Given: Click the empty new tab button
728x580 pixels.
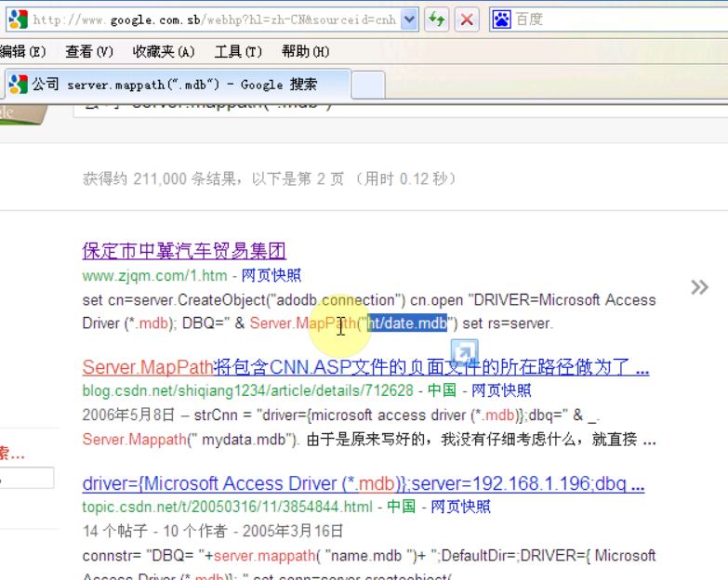Looking at the screenshot, I should point(367,85).
